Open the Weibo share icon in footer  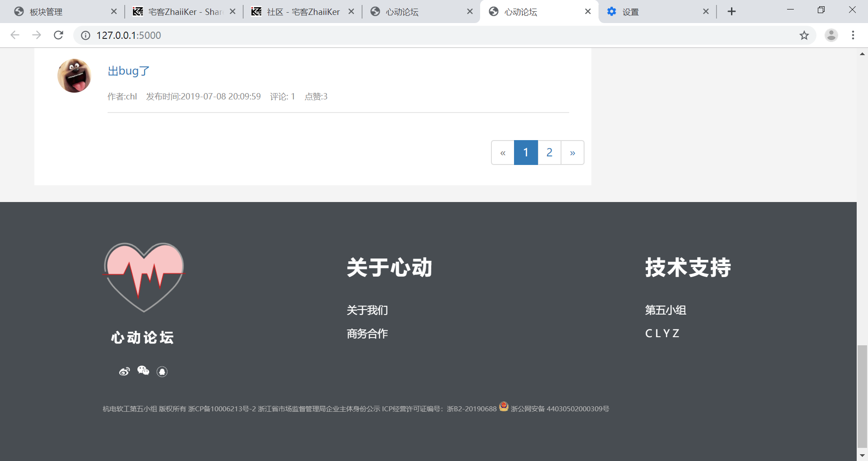[x=124, y=371]
